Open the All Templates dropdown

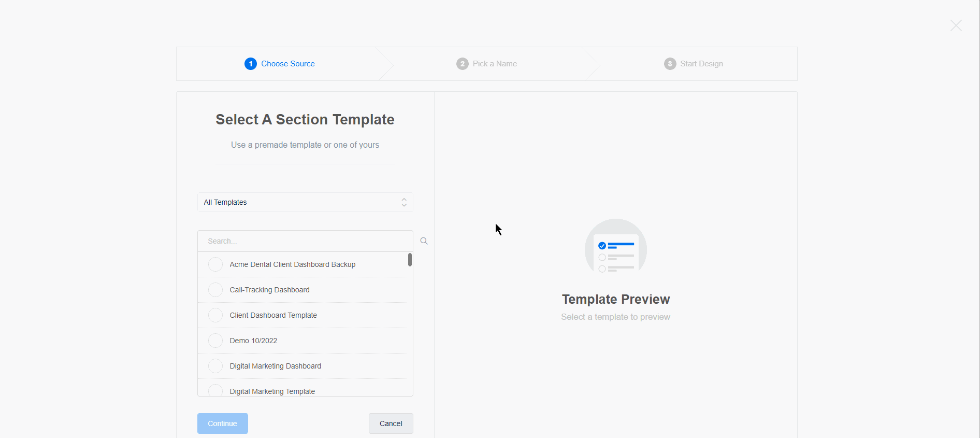point(305,202)
